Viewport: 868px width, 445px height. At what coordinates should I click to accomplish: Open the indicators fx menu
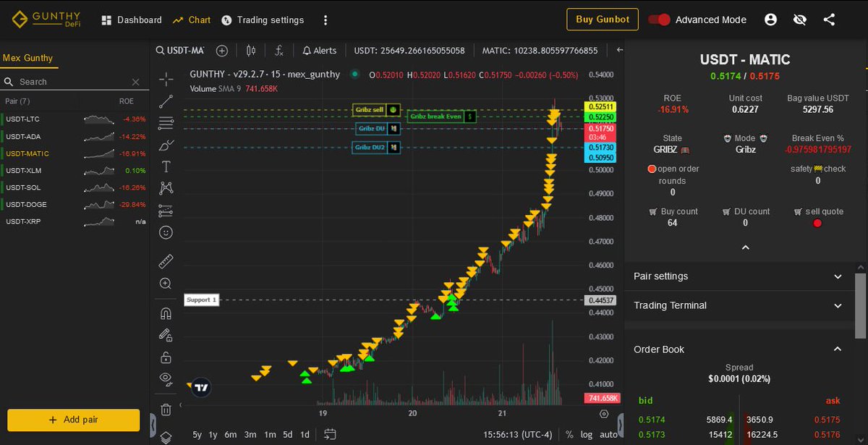(278, 50)
